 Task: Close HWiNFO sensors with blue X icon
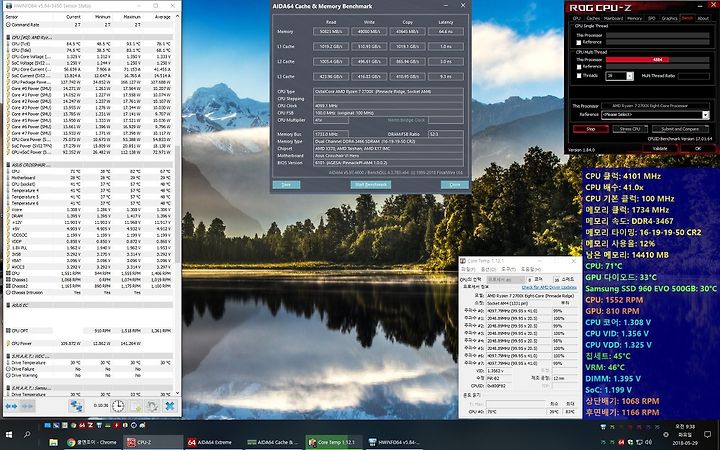170,406
